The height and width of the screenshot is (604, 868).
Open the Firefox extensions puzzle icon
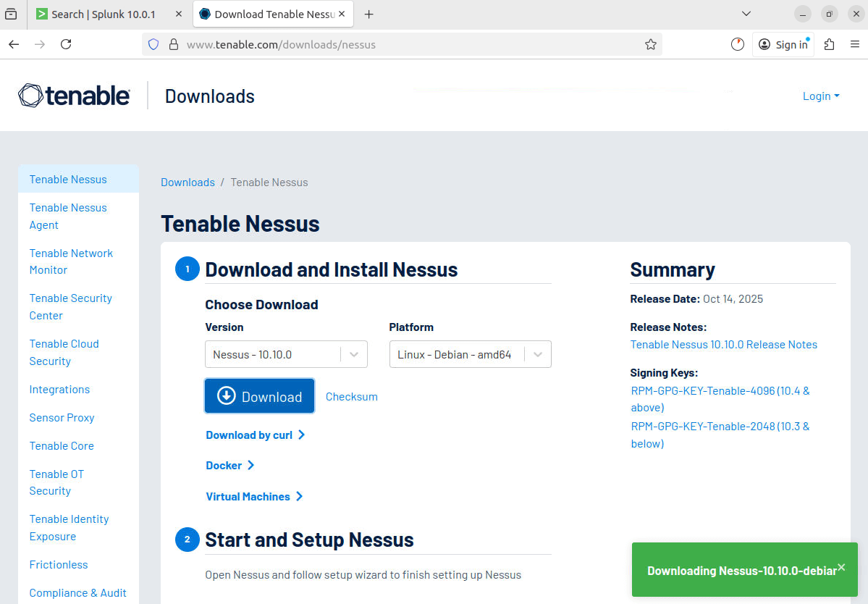click(829, 44)
